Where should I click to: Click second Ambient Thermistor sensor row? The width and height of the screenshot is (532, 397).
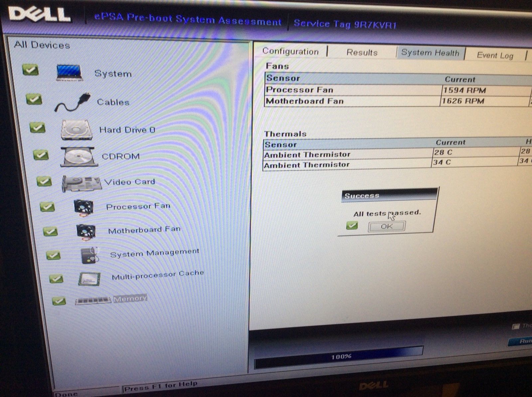click(397, 164)
